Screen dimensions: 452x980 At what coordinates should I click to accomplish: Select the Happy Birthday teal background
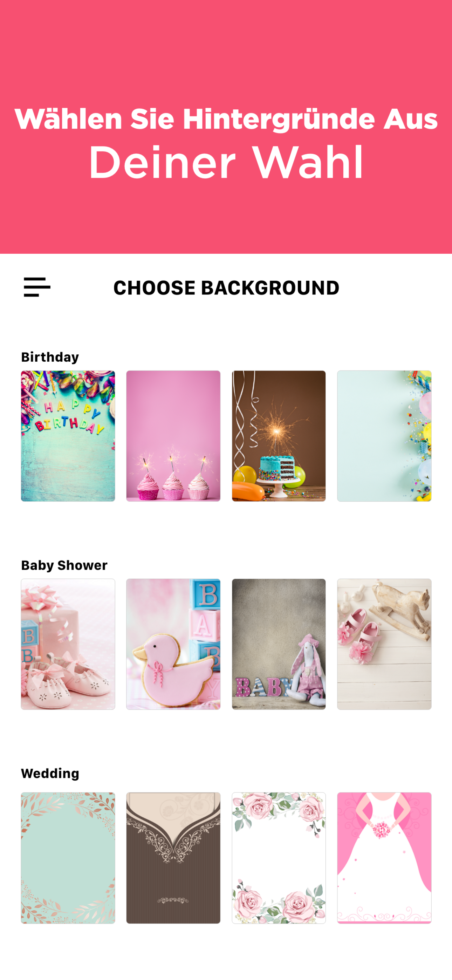click(68, 436)
